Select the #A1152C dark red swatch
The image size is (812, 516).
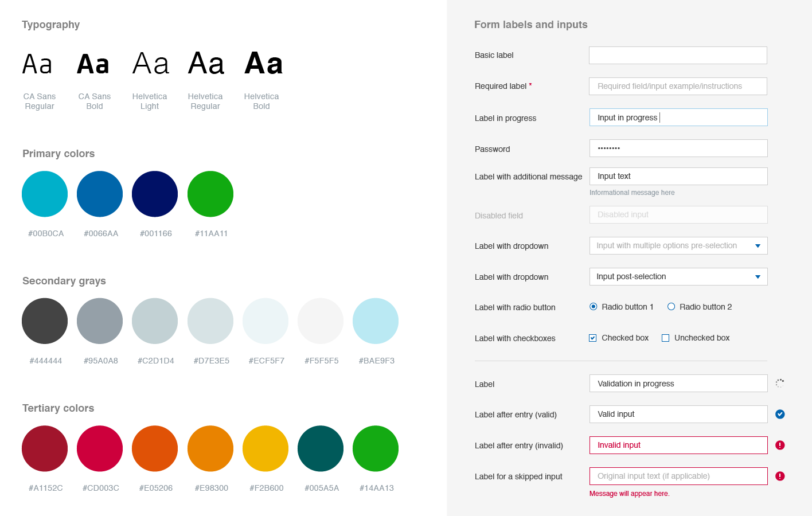tap(45, 448)
